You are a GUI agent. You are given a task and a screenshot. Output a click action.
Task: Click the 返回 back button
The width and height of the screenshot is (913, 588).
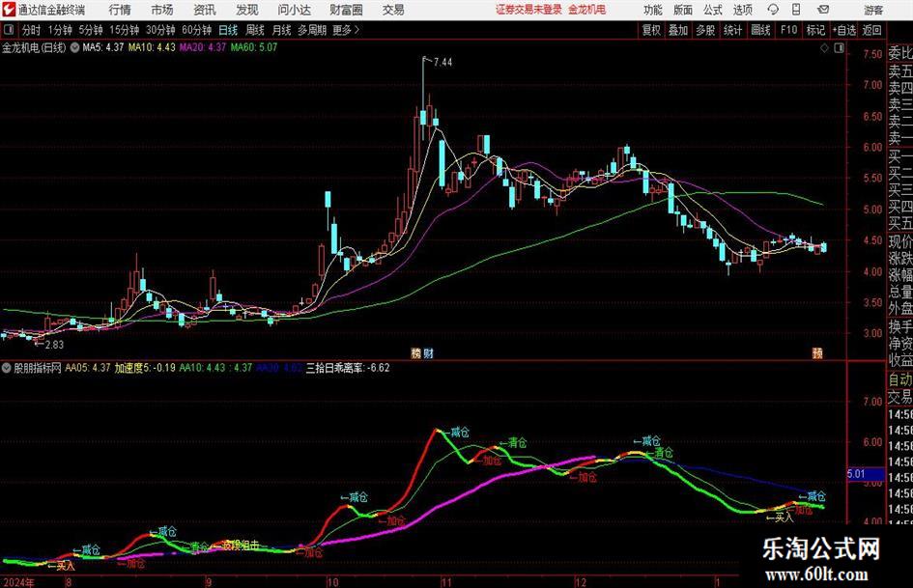click(871, 30)
